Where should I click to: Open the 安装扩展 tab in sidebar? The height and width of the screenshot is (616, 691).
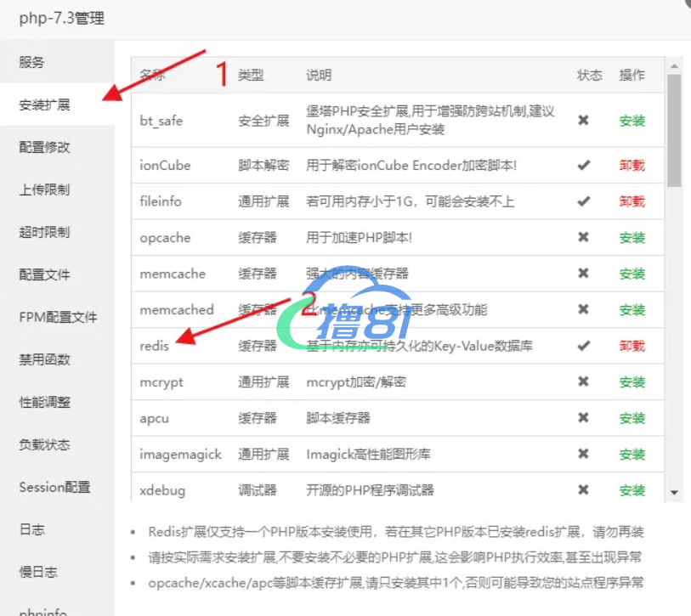pos(45,105)
